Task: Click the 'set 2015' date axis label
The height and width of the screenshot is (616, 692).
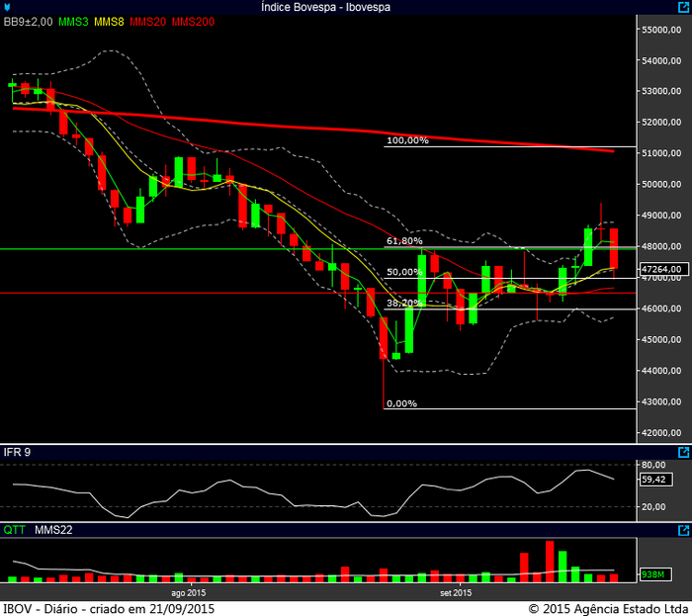Action: tap(456, 592)
